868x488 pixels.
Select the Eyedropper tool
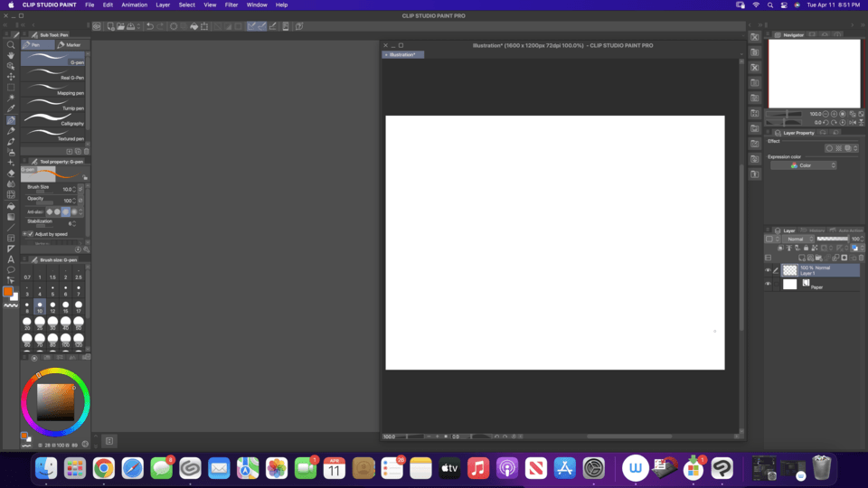point(11,108)
